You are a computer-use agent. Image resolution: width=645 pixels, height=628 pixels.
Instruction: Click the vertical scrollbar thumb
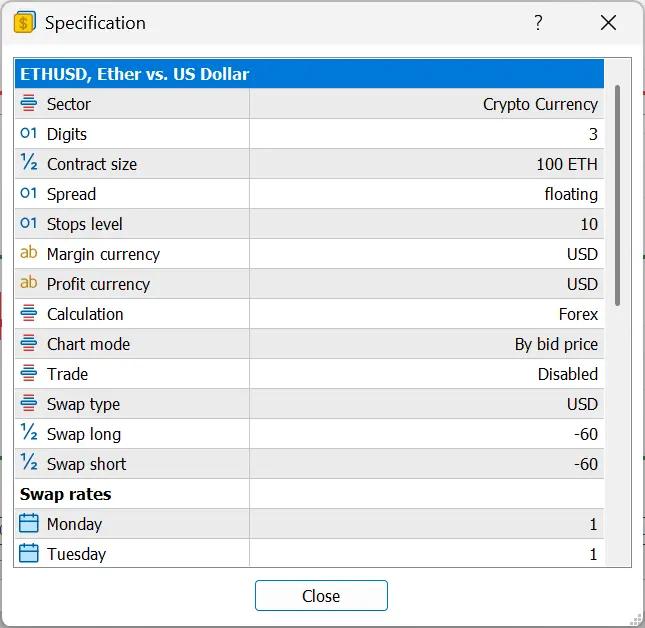click(617, 195)
